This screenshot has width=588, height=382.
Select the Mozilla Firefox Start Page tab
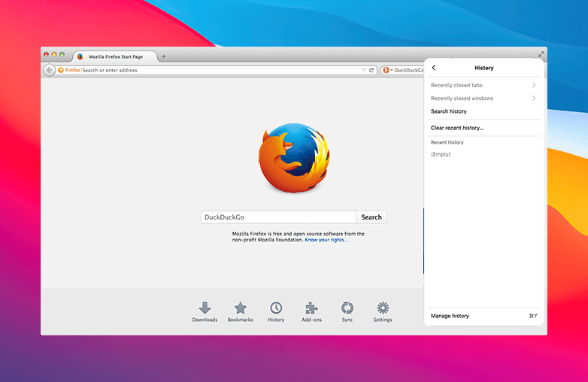pyautogui.click(x=116, y=56)
